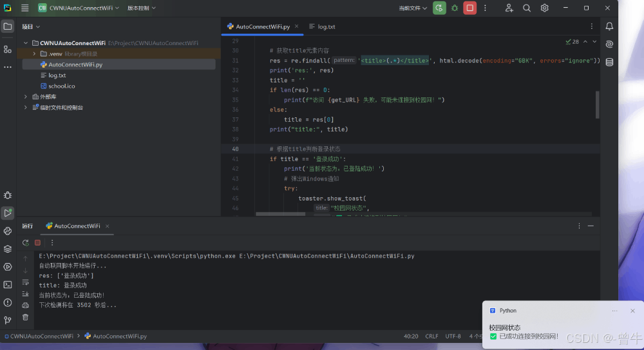The height and width of the screenshot is (350, 644).
Task: Open the Python Packages tool window icon
Action: click(8, 249)
